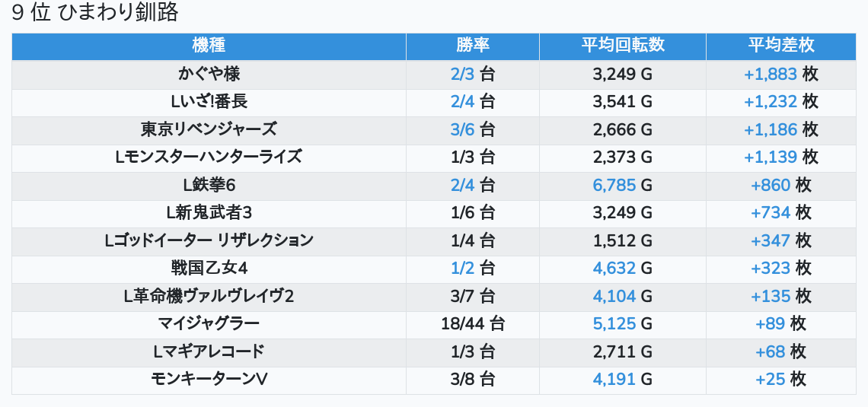Image resolution: width=868 pixels, height=407 pixels.
Task: Select the L革命機ヴァルヴレイヴ2 row
Action: [x=209, y=296]
